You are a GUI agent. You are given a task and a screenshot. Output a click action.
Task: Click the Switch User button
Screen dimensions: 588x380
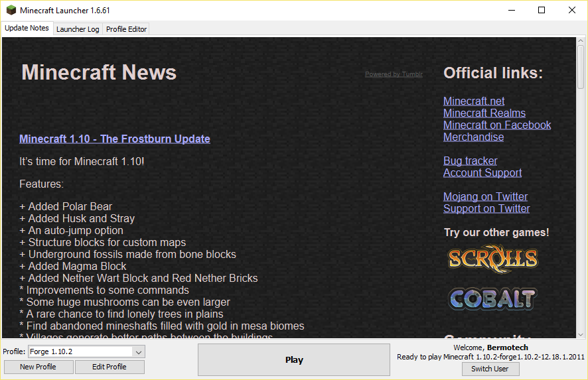[x=490, y=369]
